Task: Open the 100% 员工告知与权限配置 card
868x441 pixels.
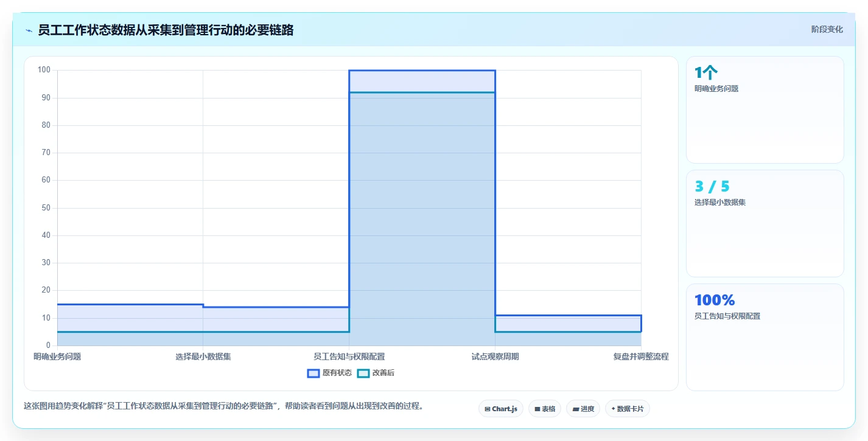Action: [x=765, y=337]
